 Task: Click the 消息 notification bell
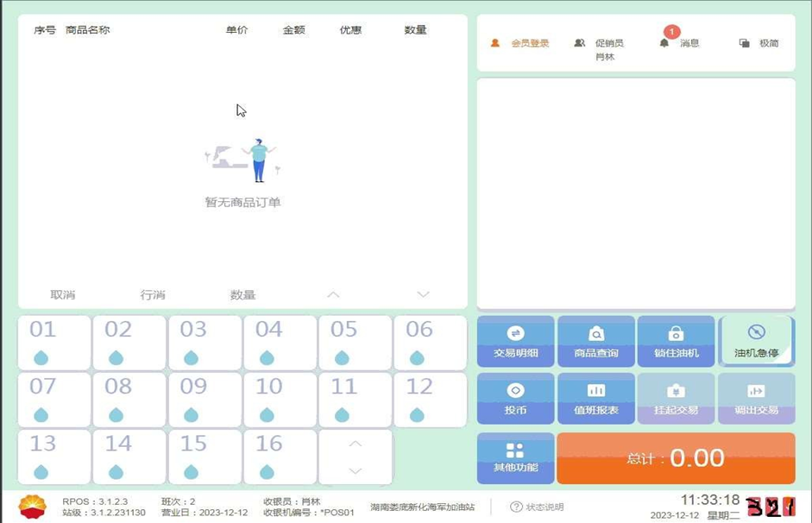(664, 43)
